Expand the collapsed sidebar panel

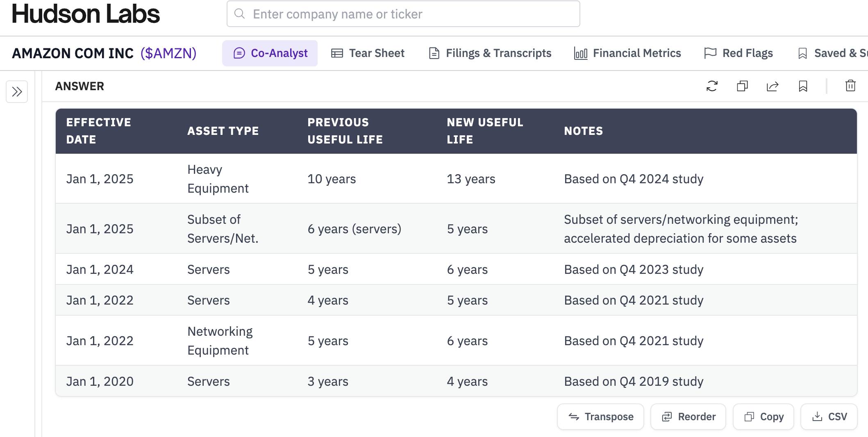coord(17,91)
